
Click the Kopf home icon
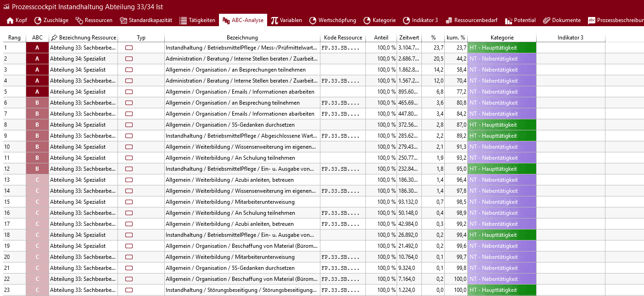(x=10, y=20)
